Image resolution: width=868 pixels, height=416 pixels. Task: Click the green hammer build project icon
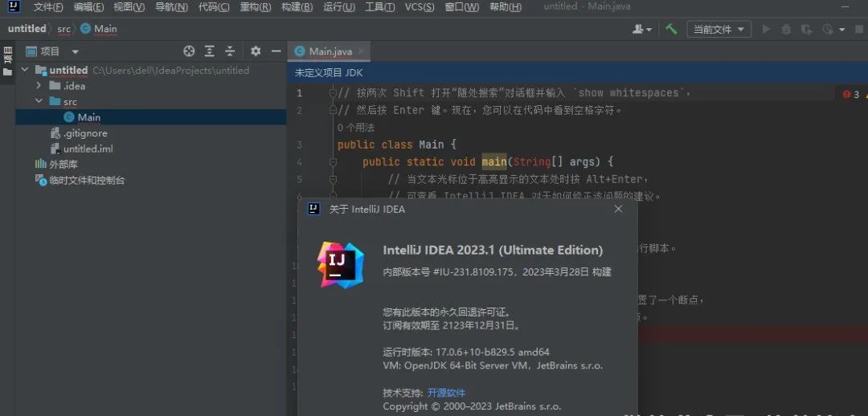tap(671, 30)
